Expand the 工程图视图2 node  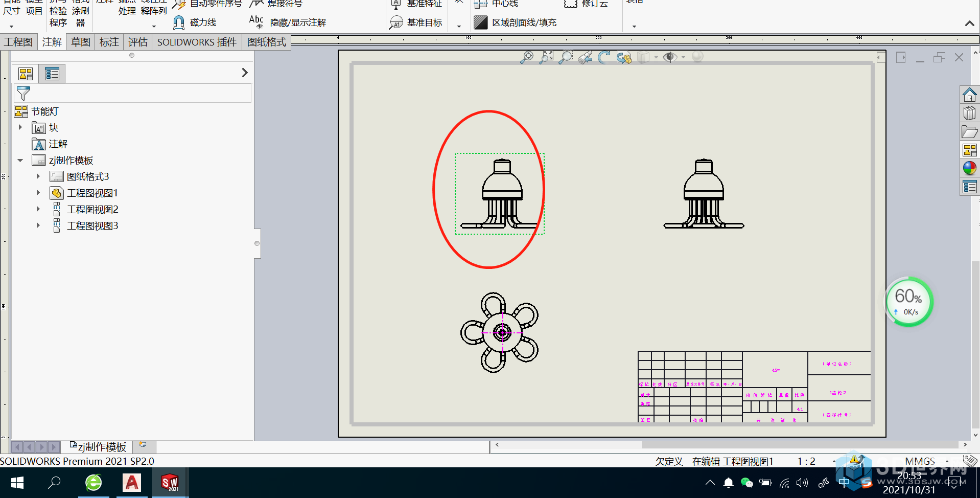(38, 209)
